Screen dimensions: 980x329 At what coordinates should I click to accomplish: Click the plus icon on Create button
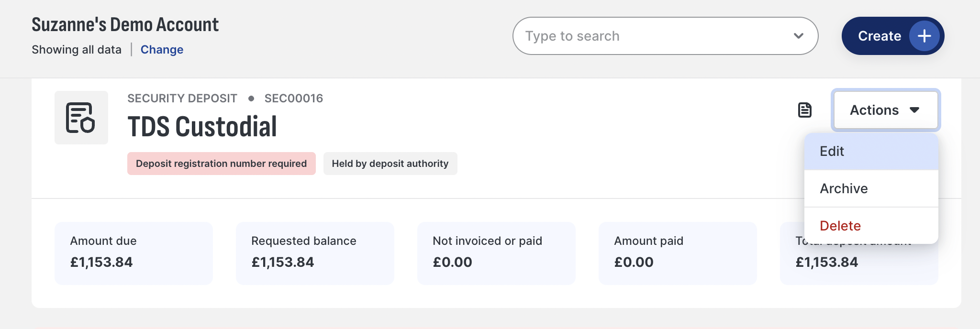924,36
